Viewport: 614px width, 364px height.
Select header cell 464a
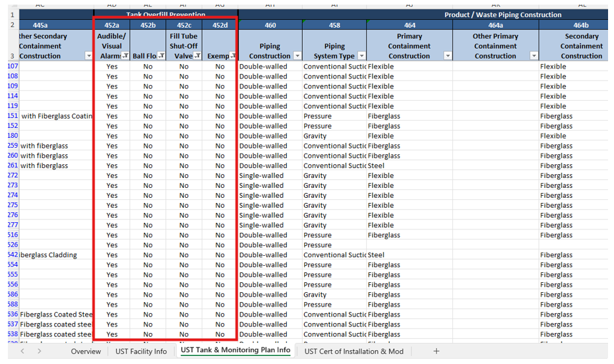point(495,25)
